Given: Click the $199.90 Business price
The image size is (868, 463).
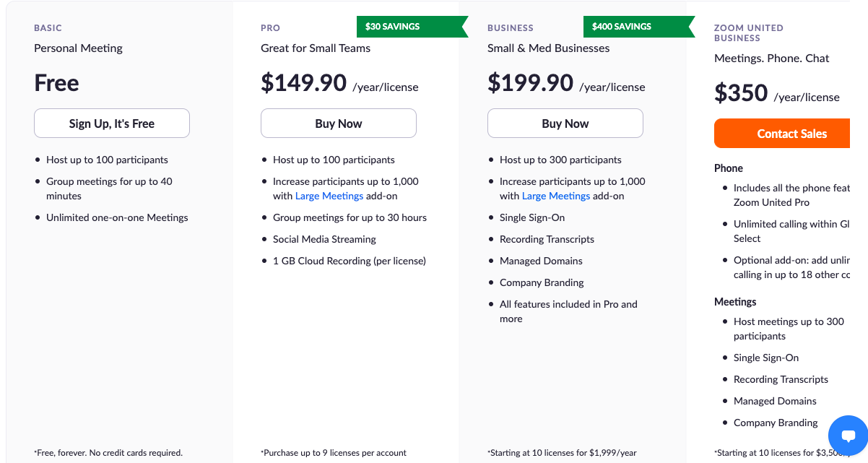Looking at the screenshot, I should (x=531, y=83).
